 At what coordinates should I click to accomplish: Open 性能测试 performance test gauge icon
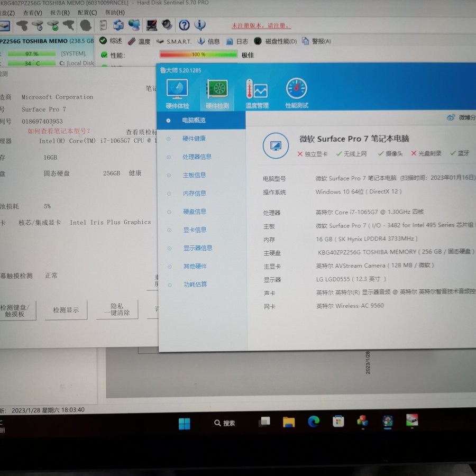[297, 93]
